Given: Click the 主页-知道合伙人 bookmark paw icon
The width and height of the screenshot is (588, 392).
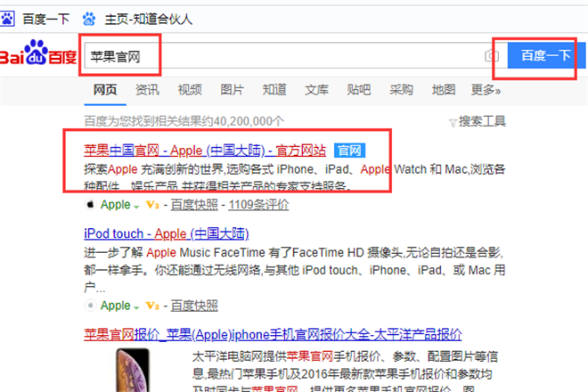Looking at the screenshot, I should pyautogui.click(x=89, y=19).
